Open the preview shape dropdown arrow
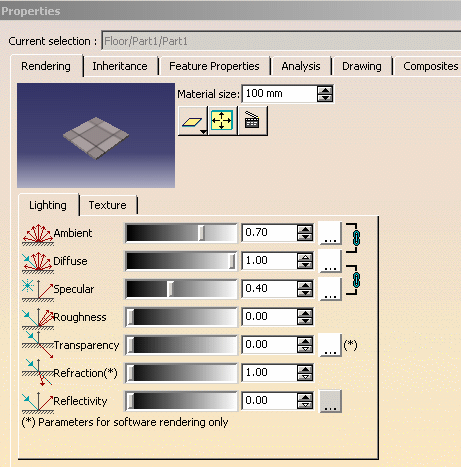The image size is (461, 467). pyautogui.click(x=203, y=132)
